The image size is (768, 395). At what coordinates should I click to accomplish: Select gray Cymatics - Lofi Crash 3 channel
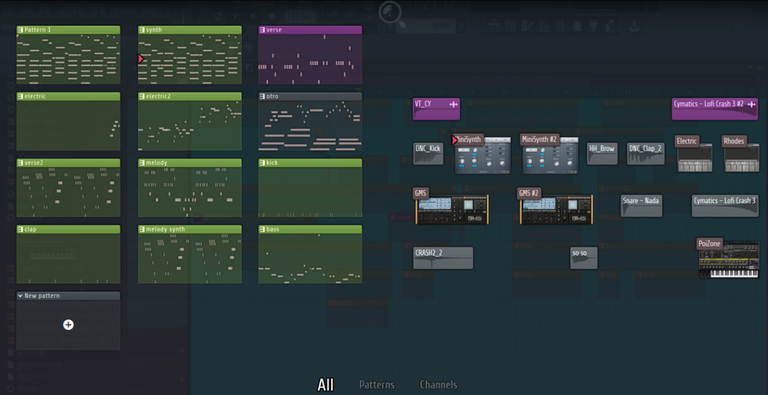click(x=725, y=206)
